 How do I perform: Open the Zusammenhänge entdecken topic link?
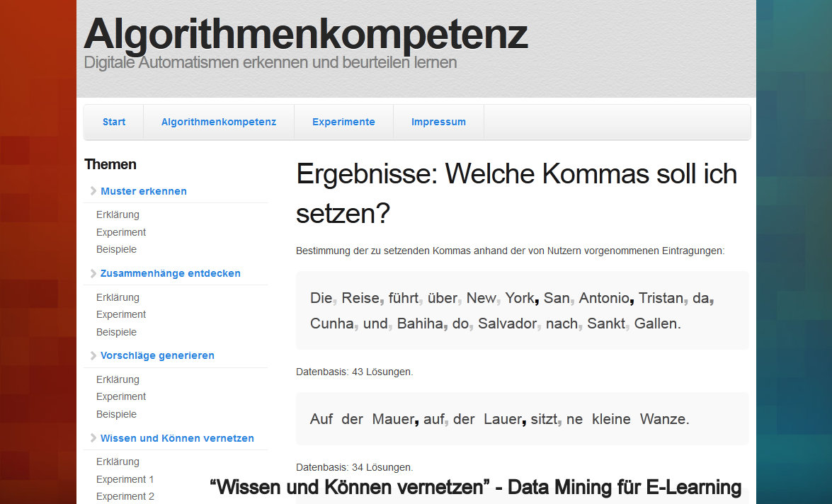click(171, 273)
